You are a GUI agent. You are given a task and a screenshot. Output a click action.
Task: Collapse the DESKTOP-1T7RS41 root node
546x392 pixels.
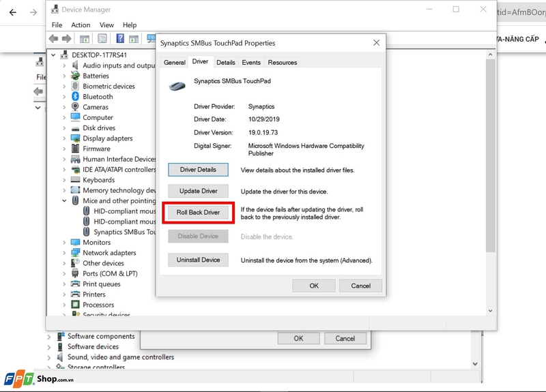click(53, 55)
